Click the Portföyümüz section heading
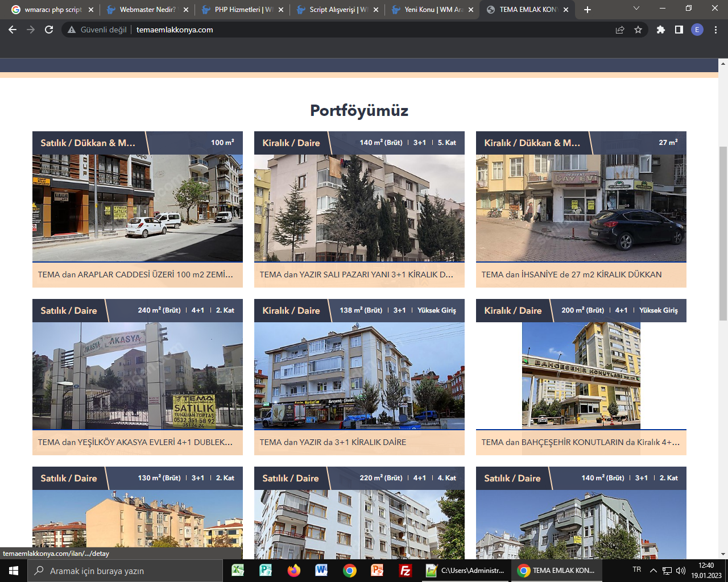This screenshot has height=582, width=728. 359,110
